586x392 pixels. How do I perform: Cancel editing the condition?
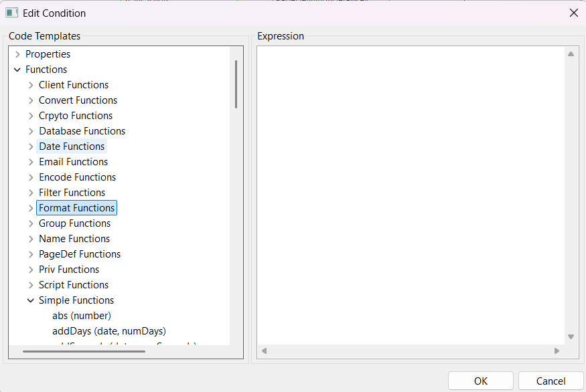tap(551, 381)
